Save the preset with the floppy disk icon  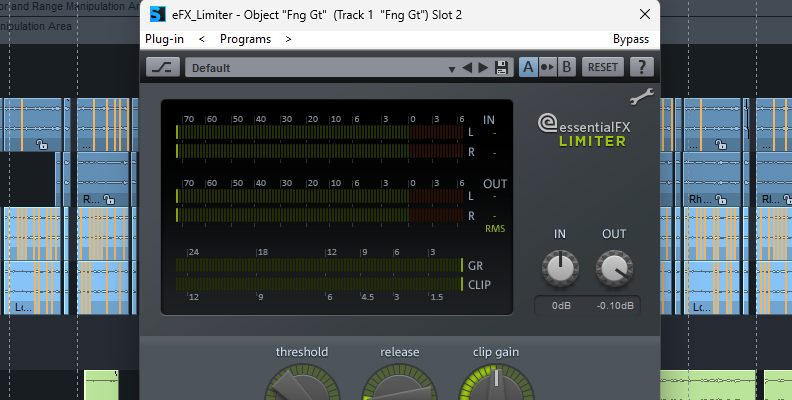502,68
